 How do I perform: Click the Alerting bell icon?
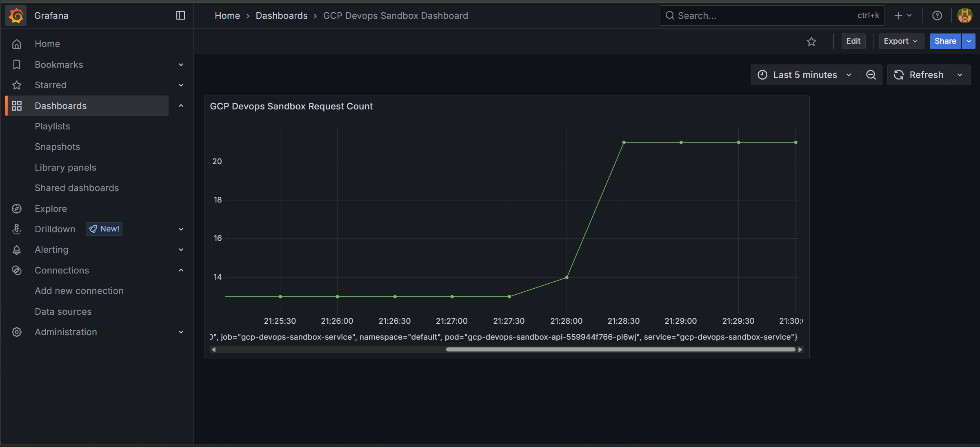coord(17,249)
